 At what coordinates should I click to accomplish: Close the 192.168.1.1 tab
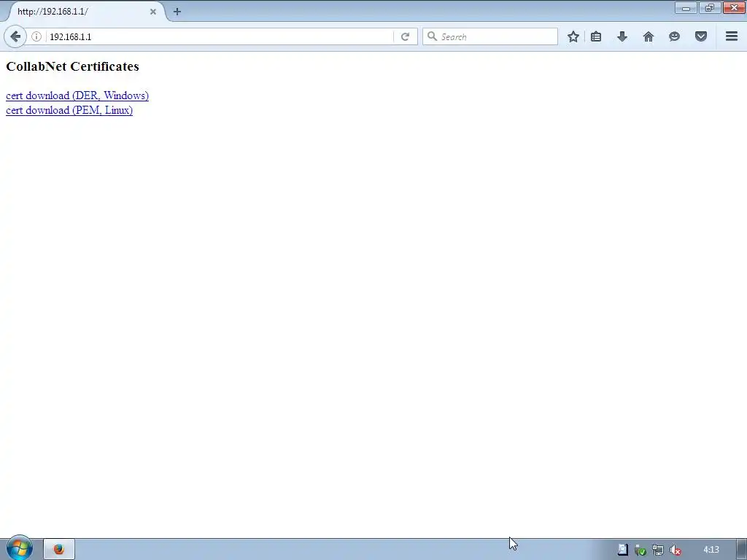(x=153, y=12)
